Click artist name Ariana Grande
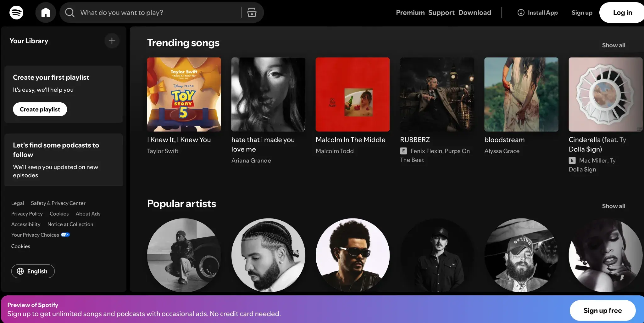Image resolution: width=644 pixels, height=323 pixels. pos(251,161)
